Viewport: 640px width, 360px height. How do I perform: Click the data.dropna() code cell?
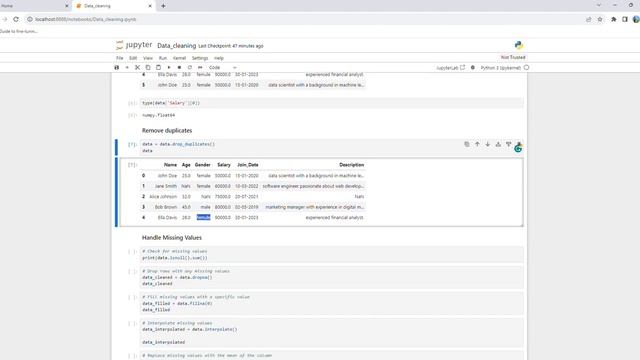click(332, 277)
